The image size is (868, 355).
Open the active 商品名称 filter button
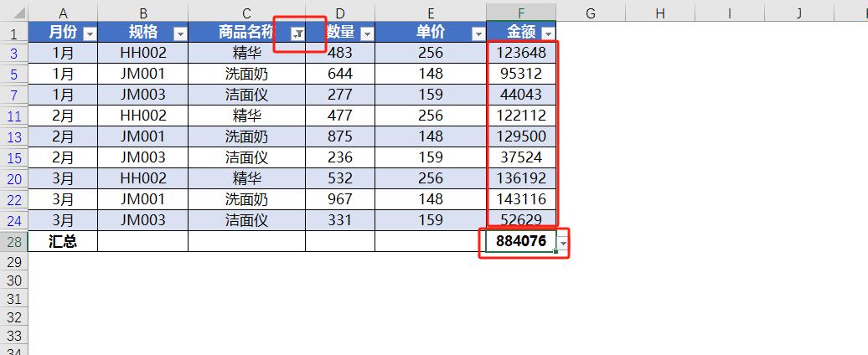(x=297, y=34)
